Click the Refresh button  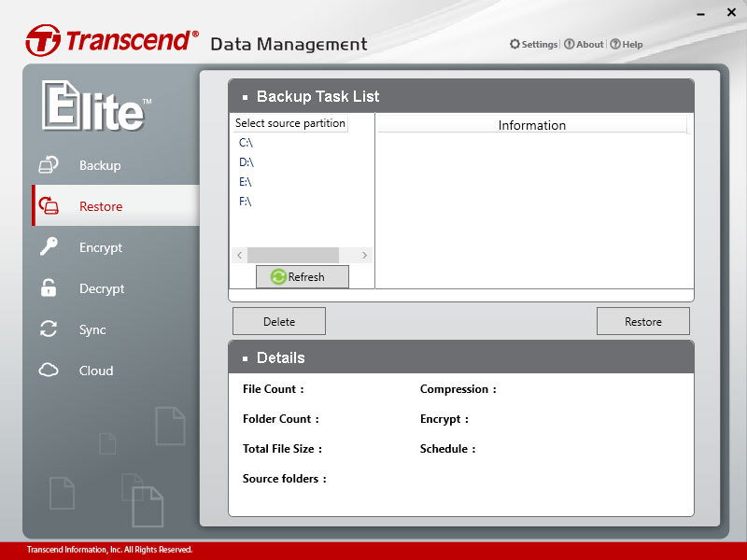(303, 276)
